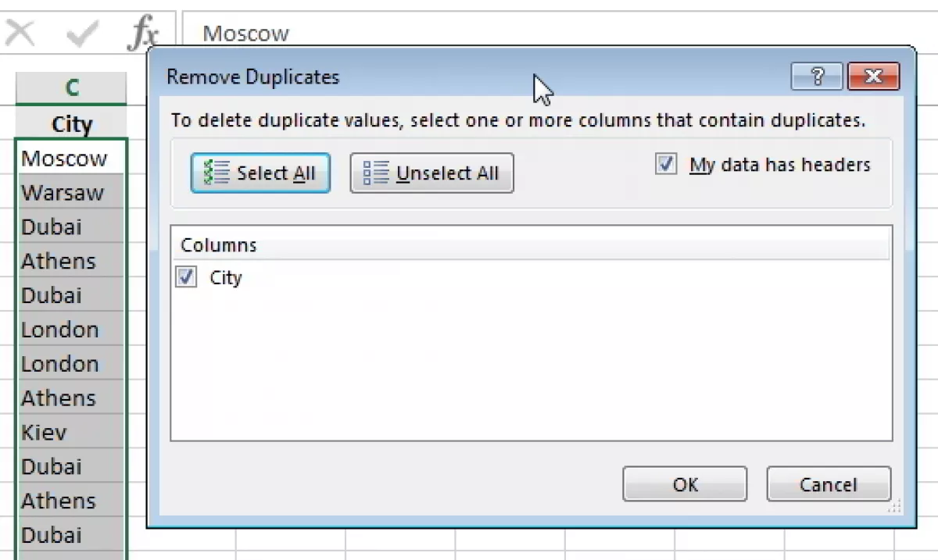Screen dimensions: 938x560
Task: Open dialog help question mark icon
Action: point(818,77)
